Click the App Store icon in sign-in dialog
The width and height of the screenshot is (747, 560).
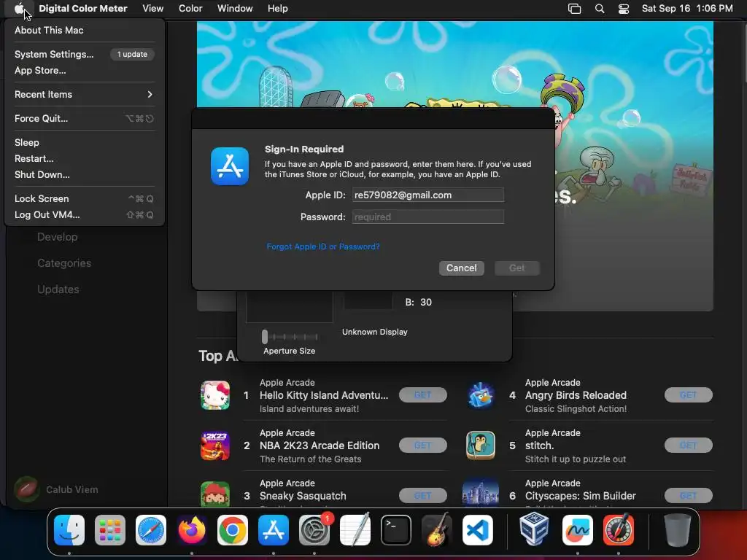(x=230, y=166)
